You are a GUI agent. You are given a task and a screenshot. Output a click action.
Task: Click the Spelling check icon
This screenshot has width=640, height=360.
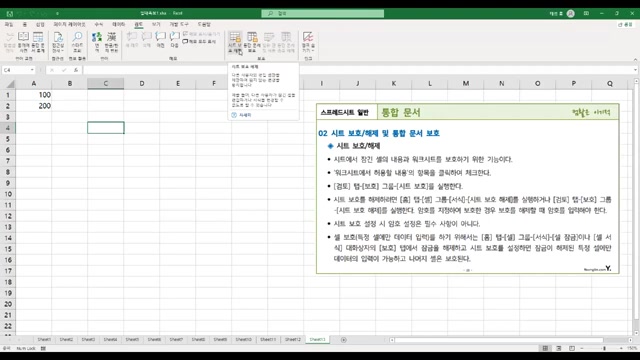pyautogui.click(x=9, y=42)
